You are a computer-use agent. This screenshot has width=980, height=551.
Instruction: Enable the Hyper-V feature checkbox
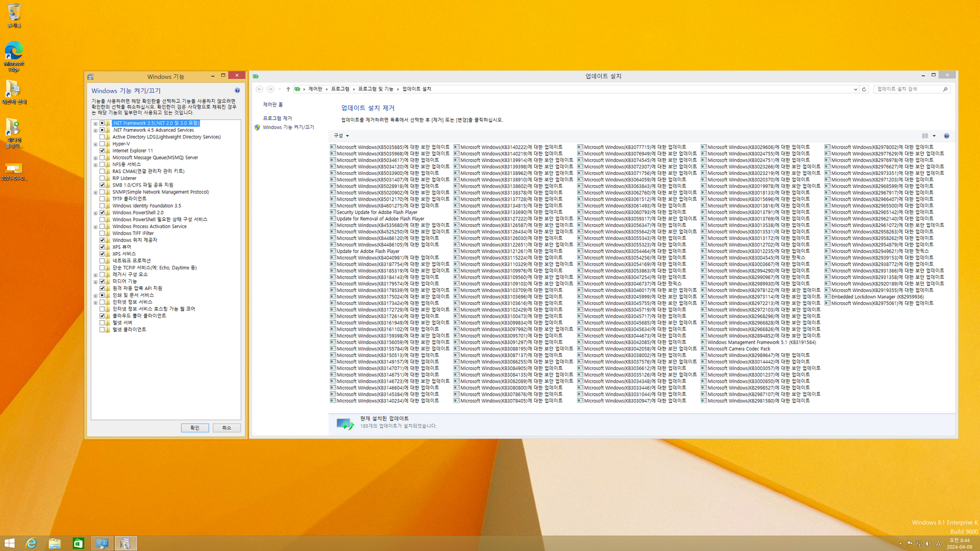(102, 144)
